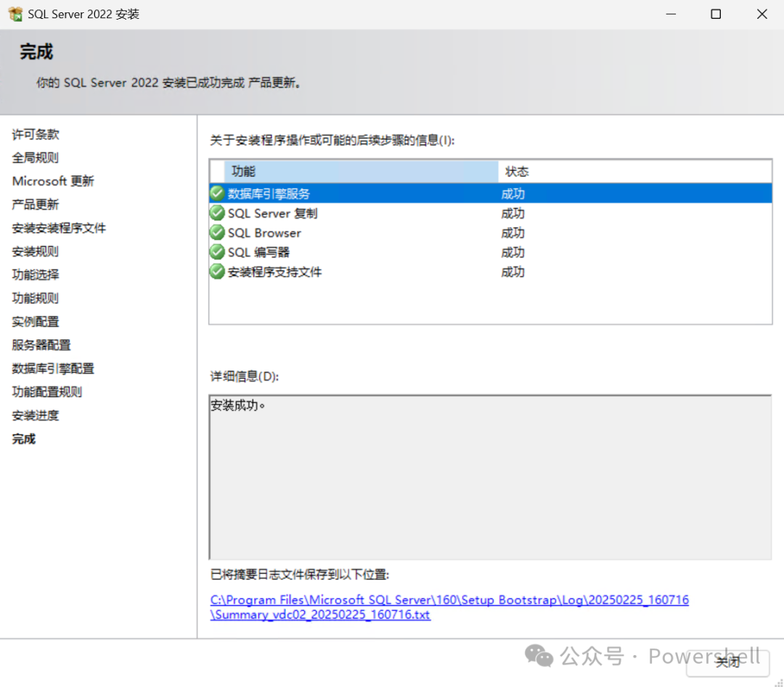This screenshot has height=687, width=784.
Task: Click the 关闭 button
Action: coord(727,662)
